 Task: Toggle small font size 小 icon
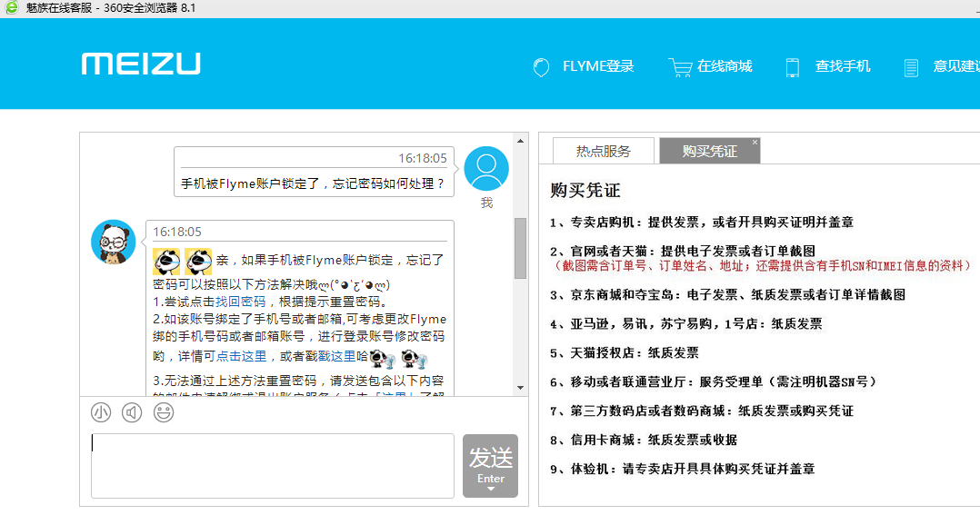point(101,412)
